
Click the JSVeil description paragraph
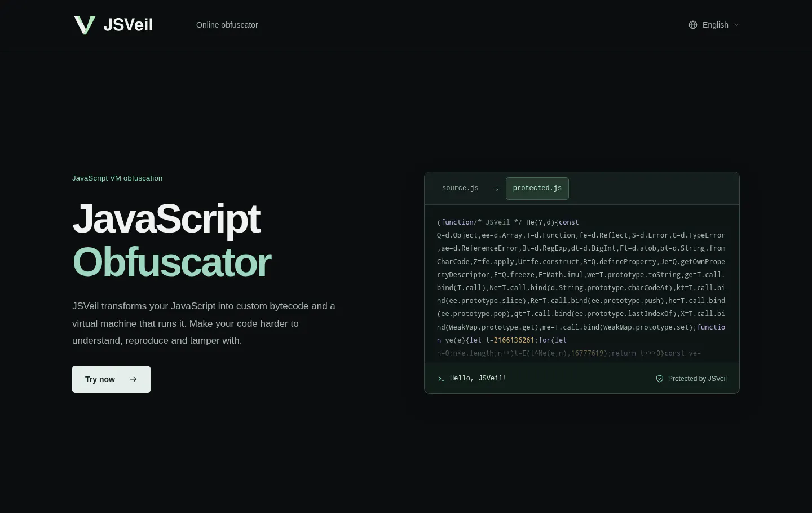(x=204, y=323)
